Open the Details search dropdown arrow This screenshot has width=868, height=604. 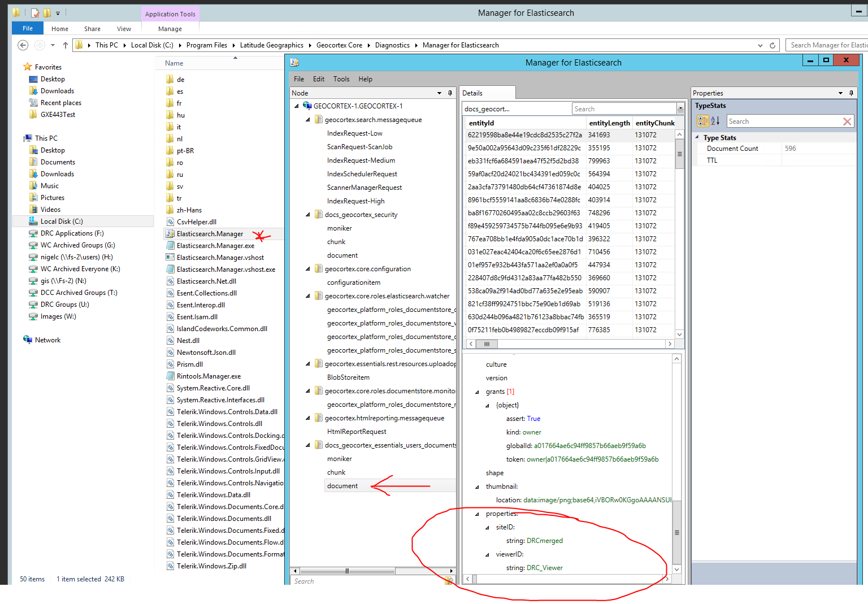[x=680, y=109]
